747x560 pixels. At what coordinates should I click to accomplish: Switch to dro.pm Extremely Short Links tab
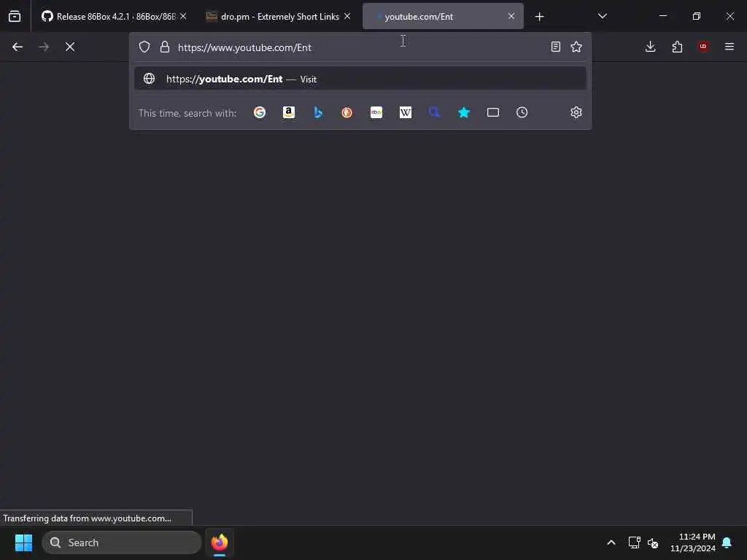279,17
